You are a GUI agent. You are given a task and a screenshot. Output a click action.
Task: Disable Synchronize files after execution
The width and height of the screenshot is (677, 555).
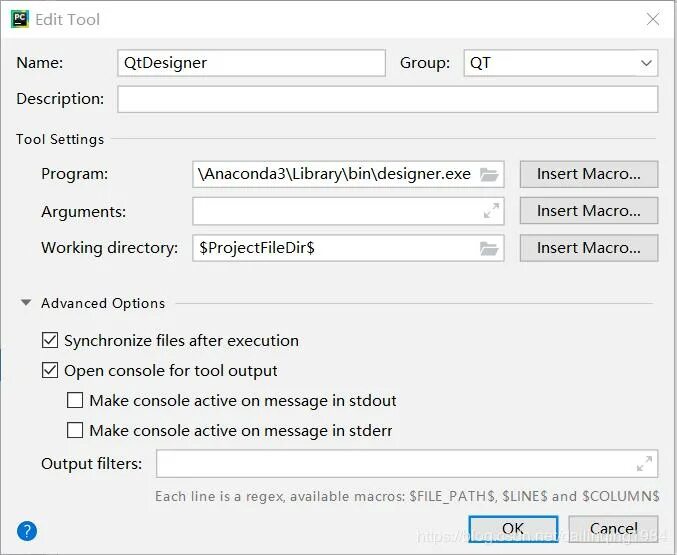point(50,341)
